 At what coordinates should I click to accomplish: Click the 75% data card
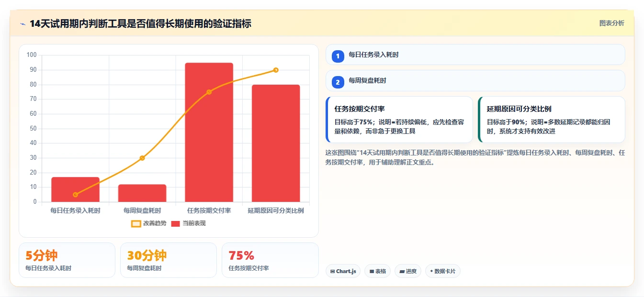270,260
